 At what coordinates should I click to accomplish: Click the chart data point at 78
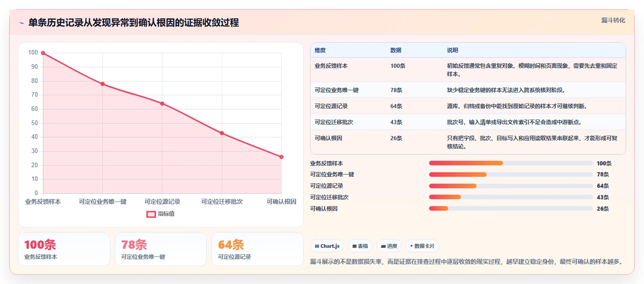pos(102,84)
